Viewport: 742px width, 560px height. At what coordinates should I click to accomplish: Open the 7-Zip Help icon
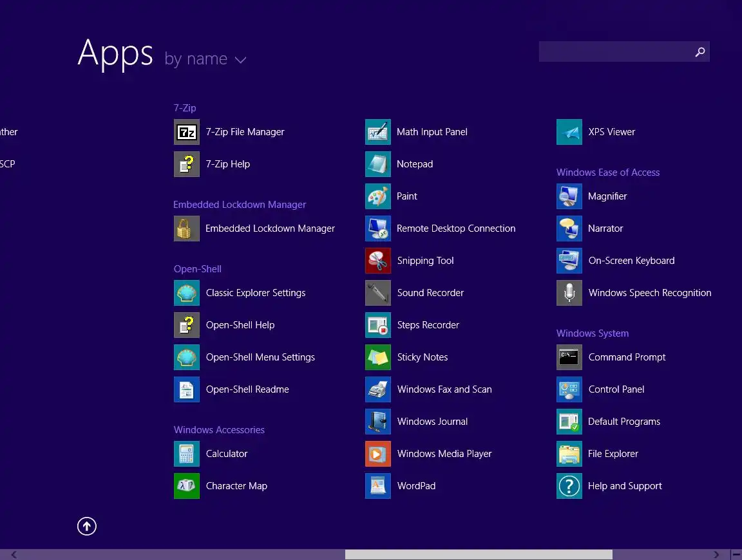coord(186,164)
